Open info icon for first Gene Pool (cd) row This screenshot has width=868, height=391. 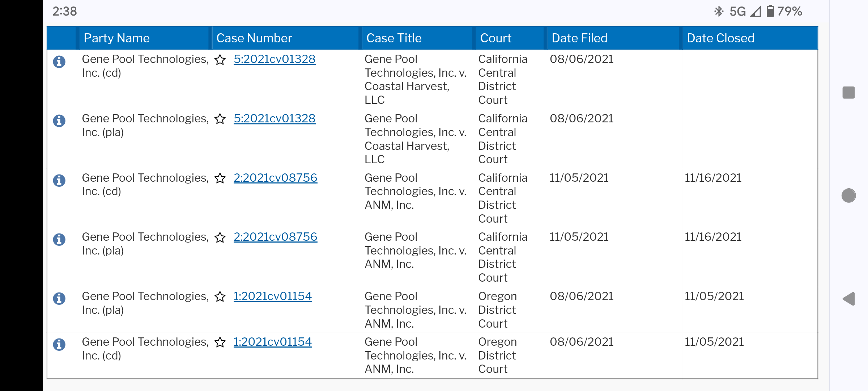pyautogui.click(x=59, y=62)
